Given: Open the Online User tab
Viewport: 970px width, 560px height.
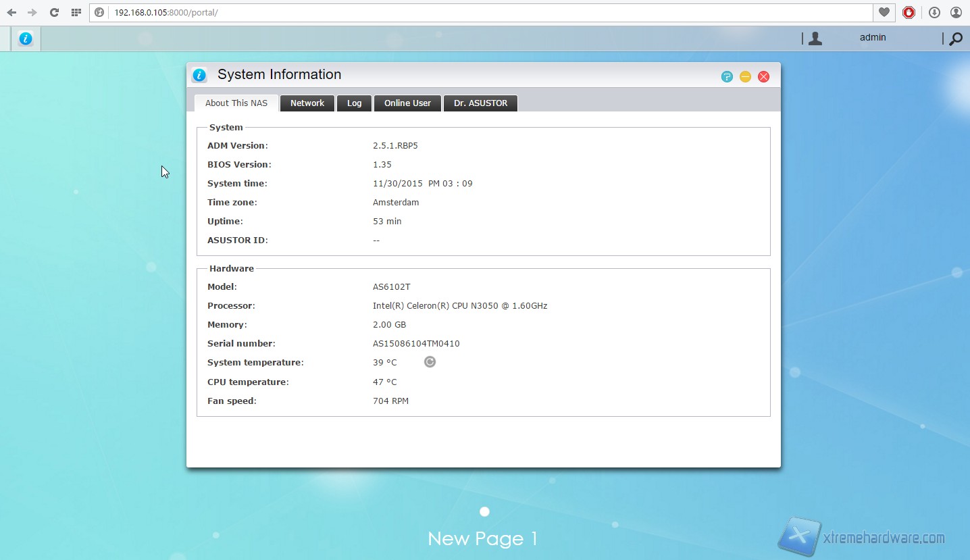Looking at the screenshot, I should 407,103.
